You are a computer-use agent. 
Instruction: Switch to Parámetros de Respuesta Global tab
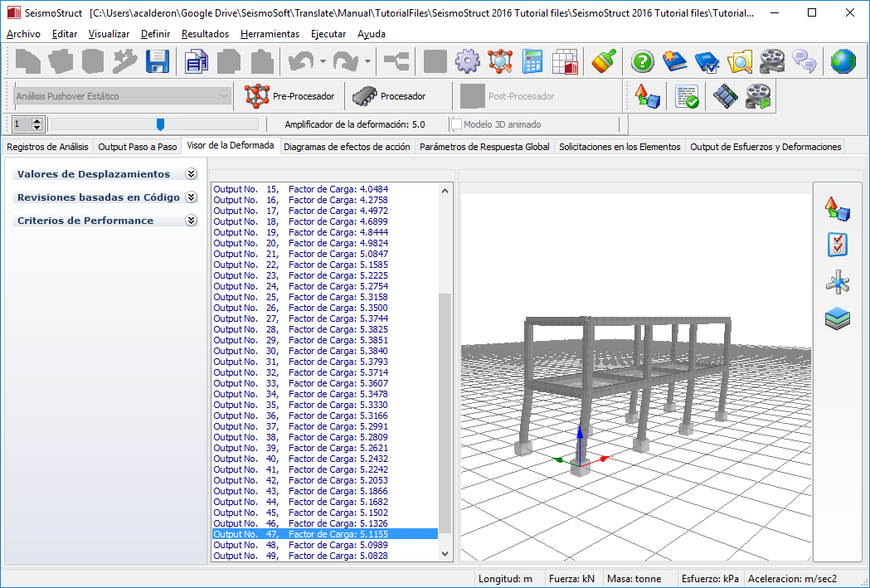[x=484, y=147]
